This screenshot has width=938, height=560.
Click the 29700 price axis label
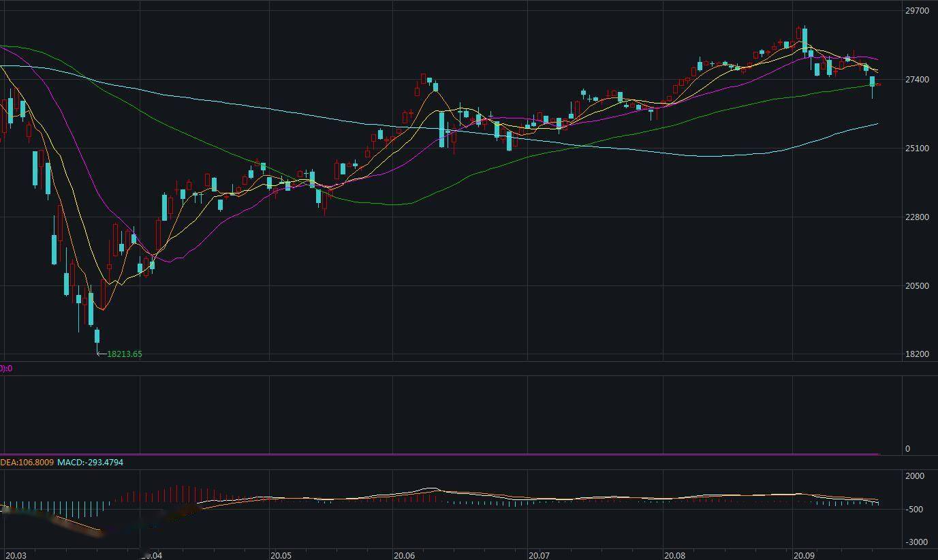[x=916, y=11]
